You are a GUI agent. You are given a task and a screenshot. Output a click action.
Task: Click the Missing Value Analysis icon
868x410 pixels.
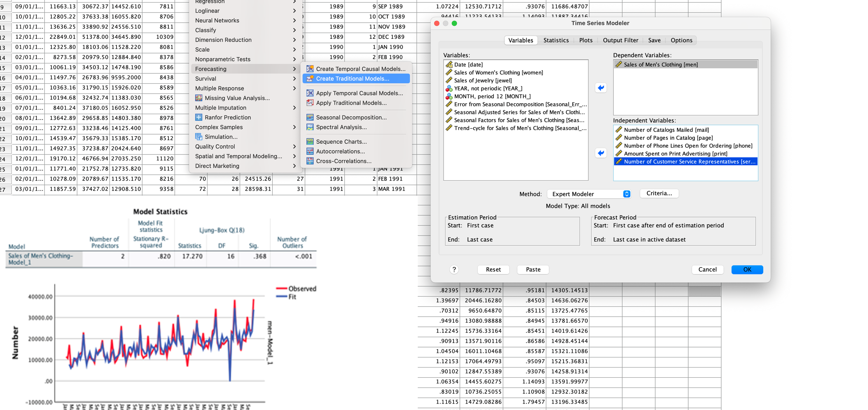(199, 98)
